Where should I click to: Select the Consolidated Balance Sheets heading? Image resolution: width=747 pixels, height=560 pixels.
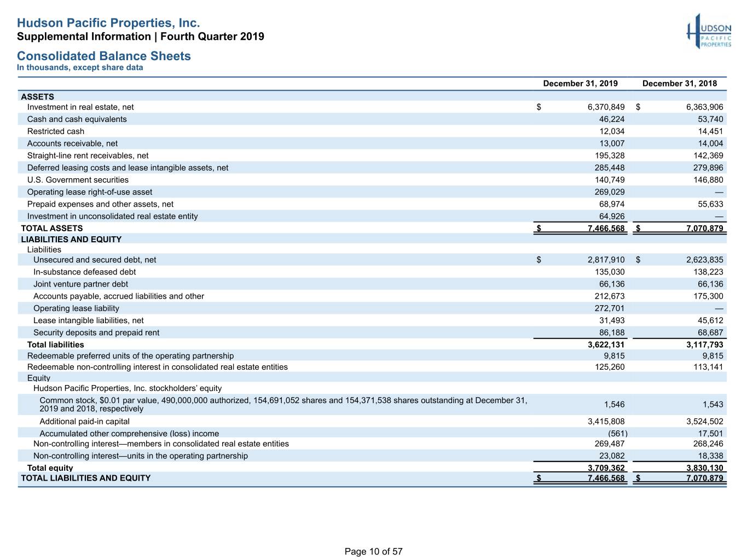tap(104, 56)
